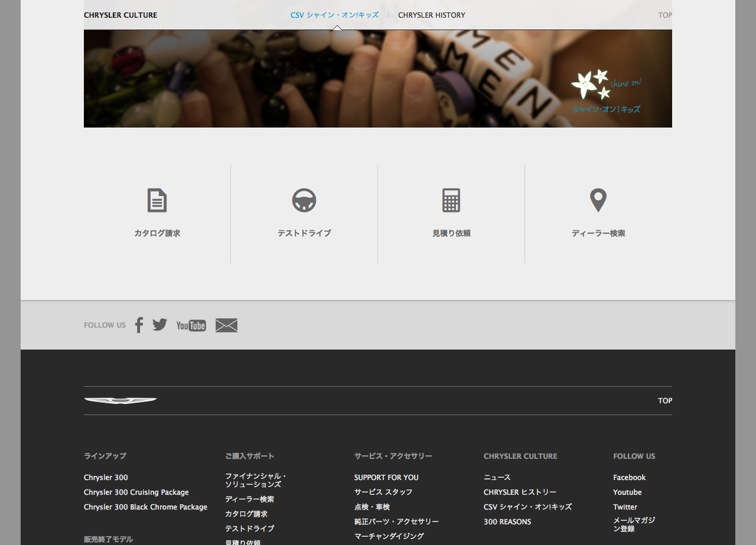
Task: Click the catalog request document icon
Action: pyautogui.click(x=157, y=201)
